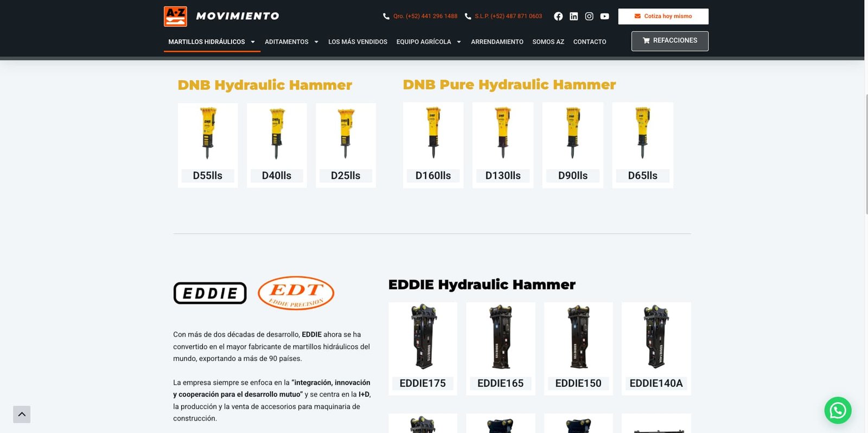This screenshot has height=433, width=868.
Task: Go to Somos AZ page
Action: point(548,42)
